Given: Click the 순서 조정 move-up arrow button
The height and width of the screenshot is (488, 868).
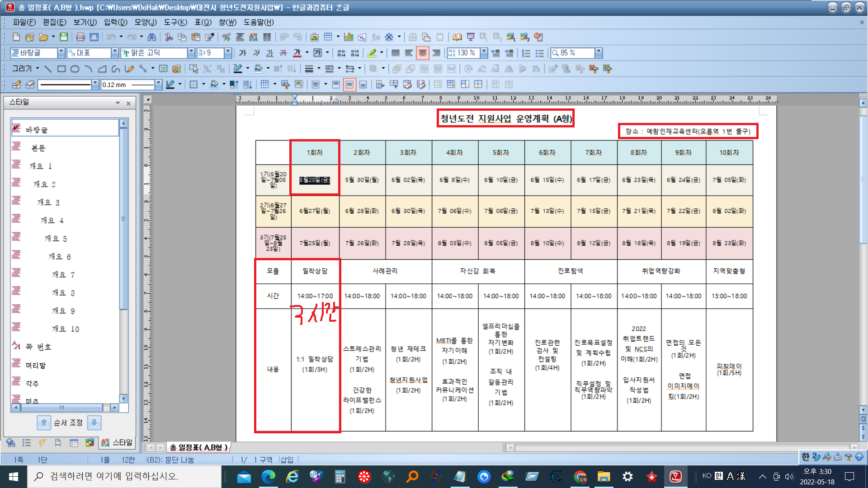Looking at the screenshot, I should [44, 423].
